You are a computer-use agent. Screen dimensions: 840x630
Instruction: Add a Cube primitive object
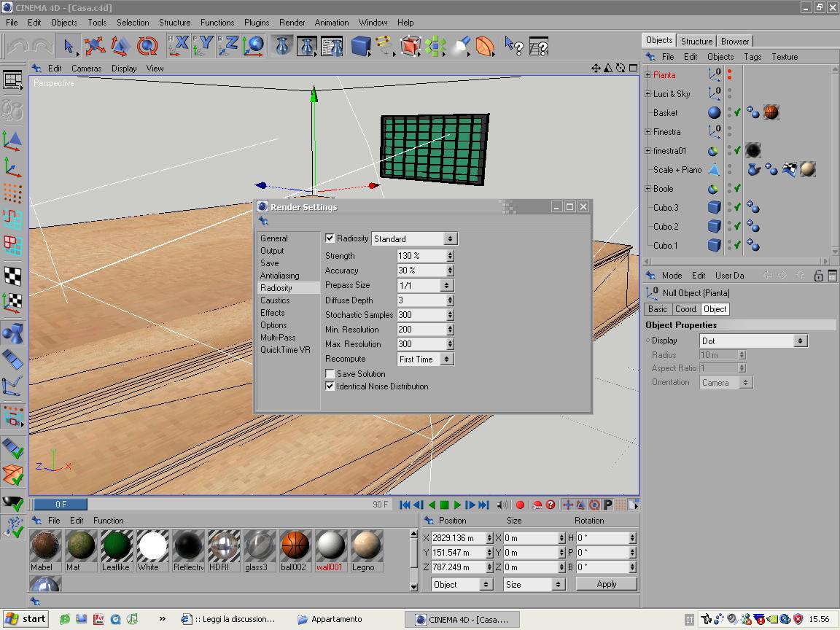361,47
